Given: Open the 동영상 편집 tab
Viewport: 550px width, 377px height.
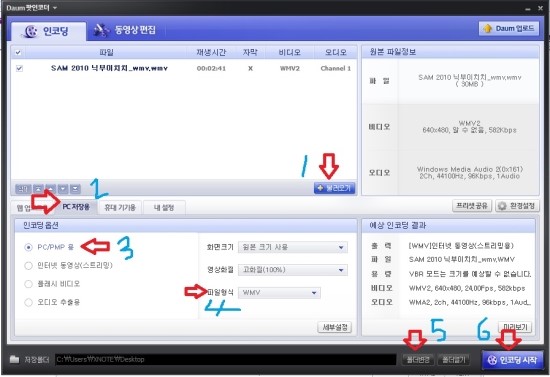Looking at the screenshot, I should tap(126, 30).
